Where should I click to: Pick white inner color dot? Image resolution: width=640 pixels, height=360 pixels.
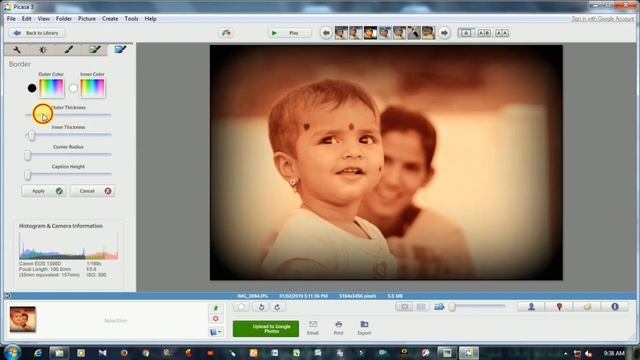pos(73,88)
